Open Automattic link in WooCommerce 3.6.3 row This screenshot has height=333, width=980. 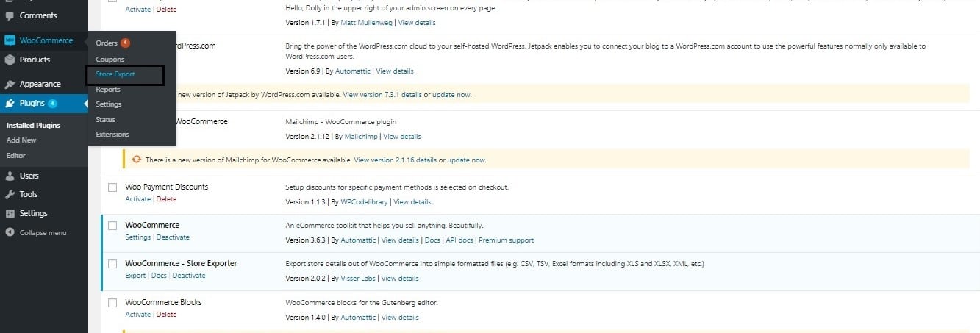358,240
